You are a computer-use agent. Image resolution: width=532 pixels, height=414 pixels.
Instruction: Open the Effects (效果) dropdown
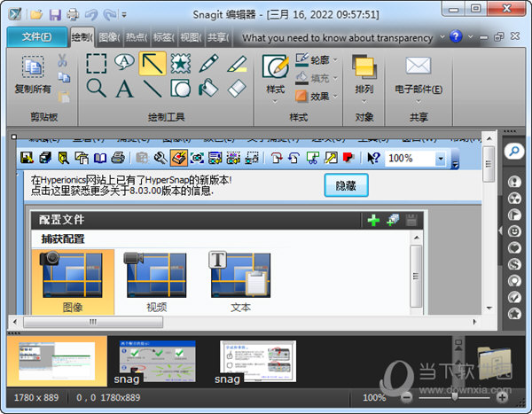[x=335, y=97]
